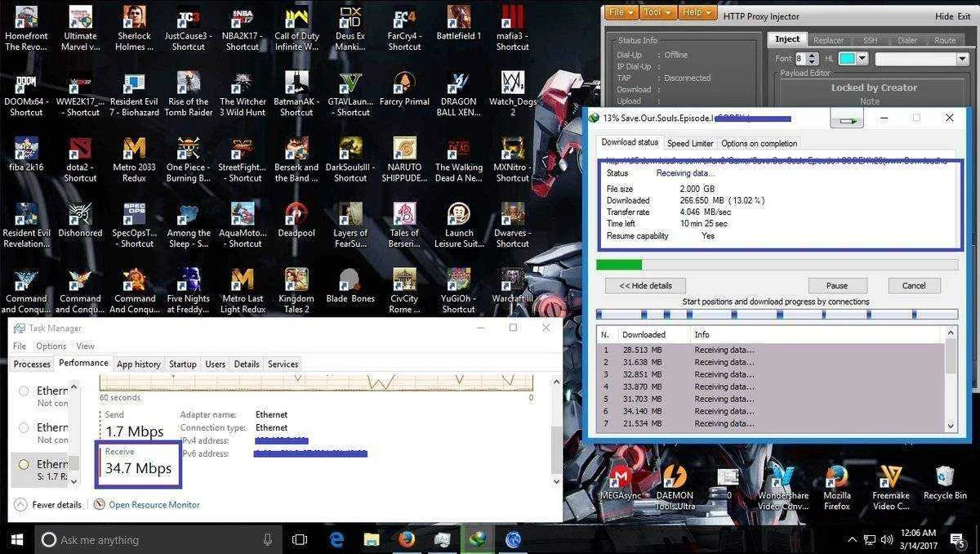This screenshot has height=554, width=980.
Task: Switch to the Replacer tab
Action: (x=828, y=40)
